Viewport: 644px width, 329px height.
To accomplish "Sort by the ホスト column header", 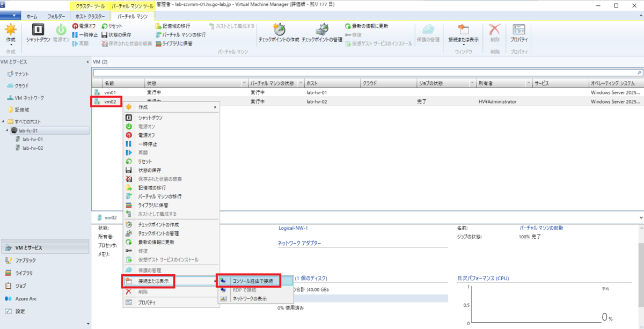I will pos(332,84).
